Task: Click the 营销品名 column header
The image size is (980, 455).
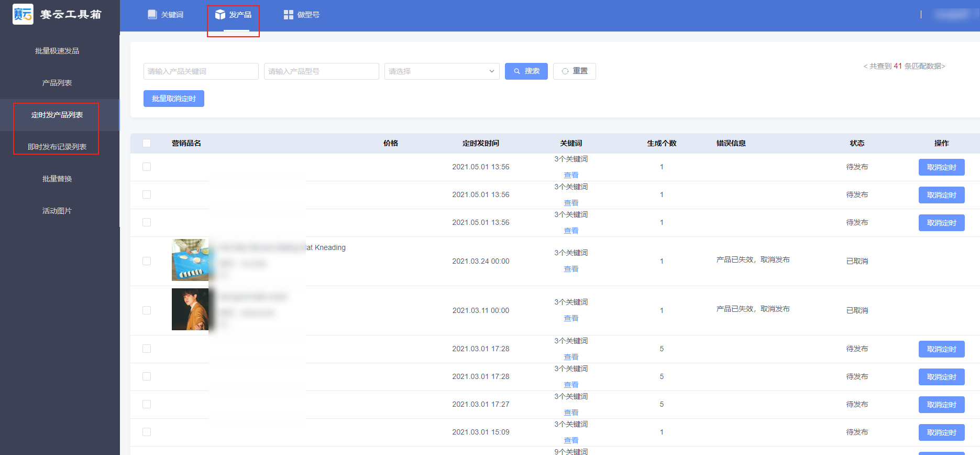Action: (x=186, y=143)
